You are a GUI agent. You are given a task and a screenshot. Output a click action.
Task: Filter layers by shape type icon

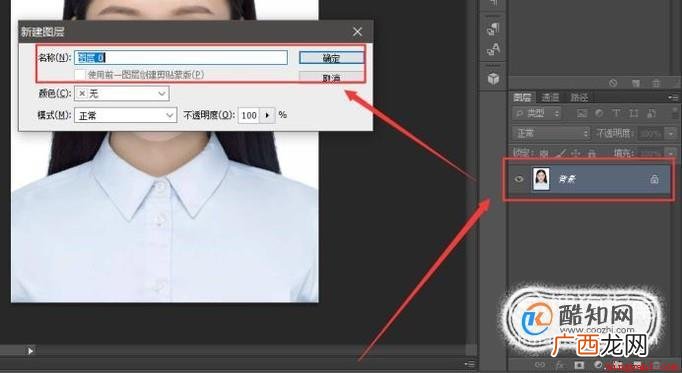(633, 114)
